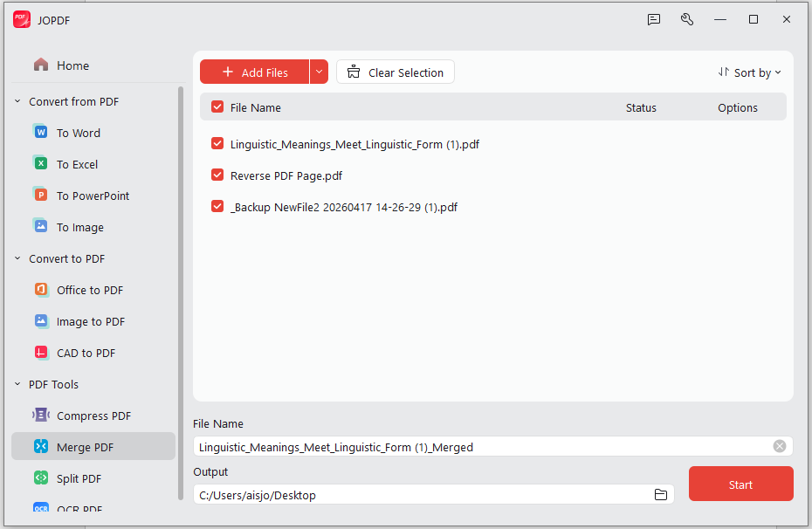Click the Office to PDF icon
The image size is (812, 529).
pos(41,289)
